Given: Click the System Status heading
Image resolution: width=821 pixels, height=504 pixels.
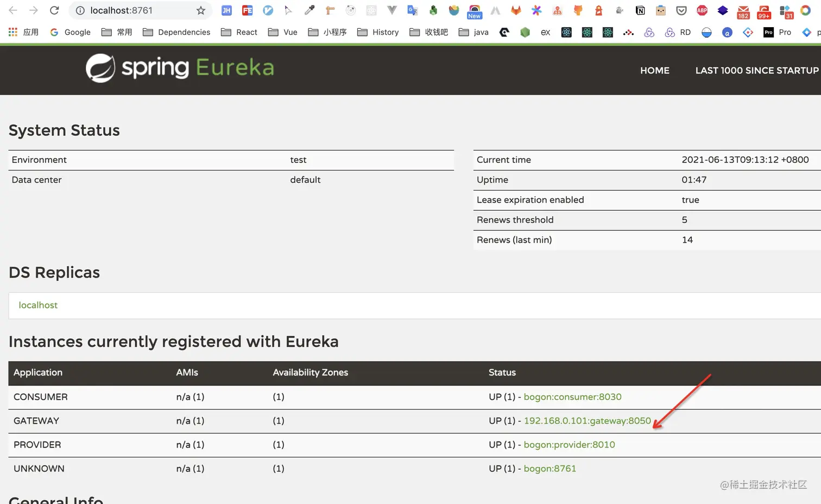Looking at the screenshot, I should [64, 130].
